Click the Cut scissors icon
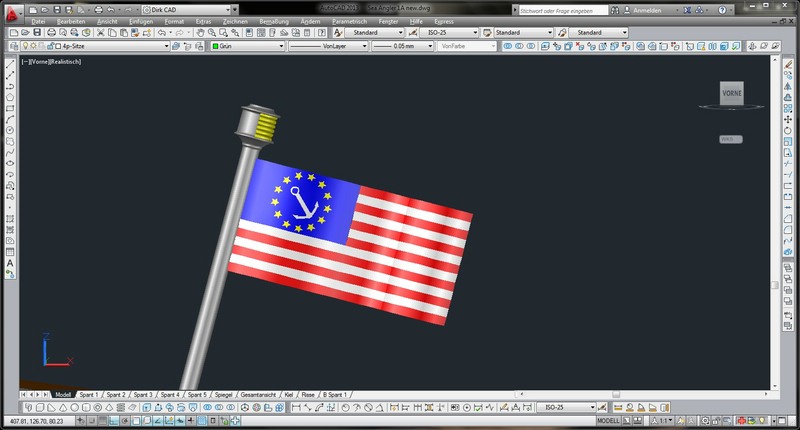The image size is (800, 430). point(101,33)
